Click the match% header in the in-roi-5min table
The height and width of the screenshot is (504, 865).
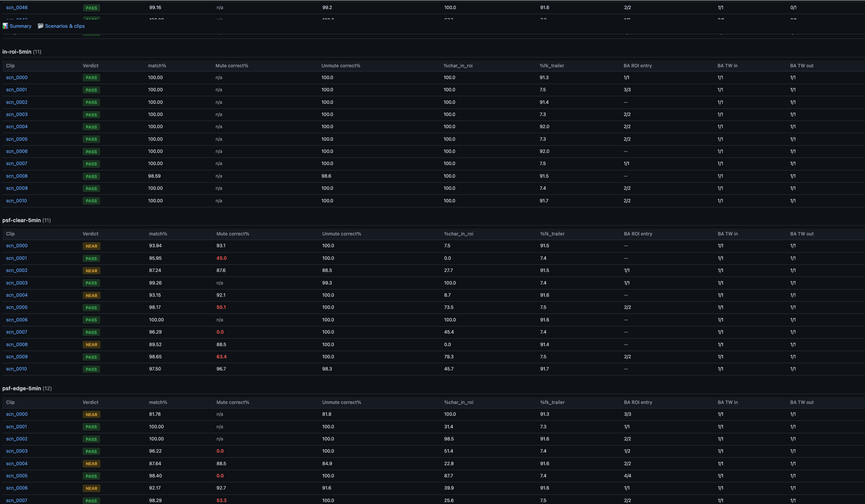click(157, 66)
